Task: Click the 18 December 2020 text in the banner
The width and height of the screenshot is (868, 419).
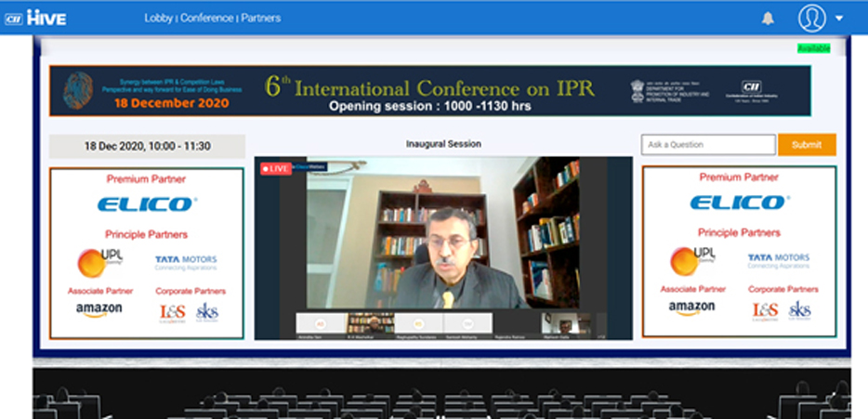Action: 172,103
